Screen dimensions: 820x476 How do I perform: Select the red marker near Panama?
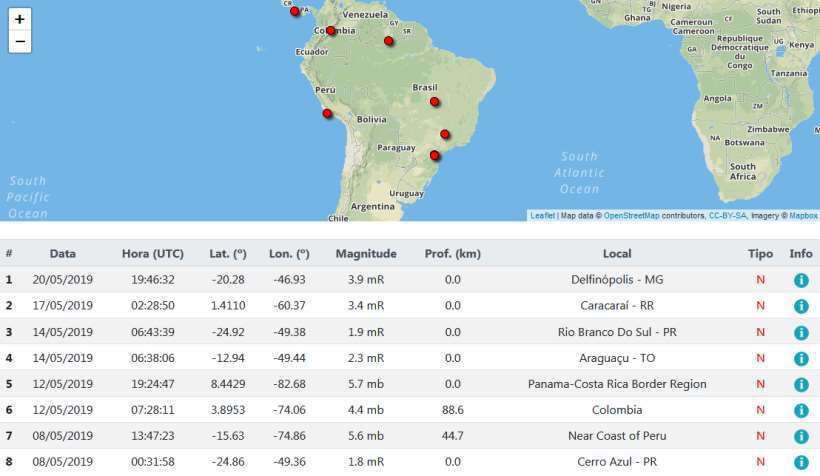point(294,11)
